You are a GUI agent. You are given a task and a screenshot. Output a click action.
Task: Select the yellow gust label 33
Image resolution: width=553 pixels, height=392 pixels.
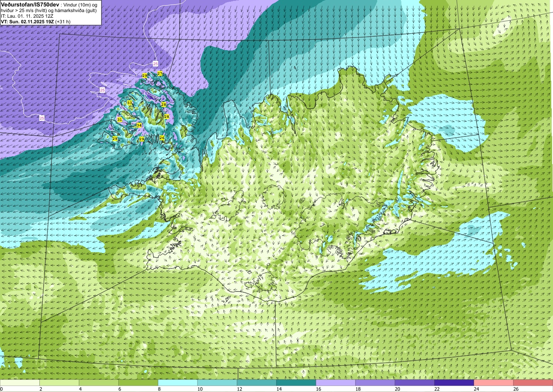[x=130, y=103]
